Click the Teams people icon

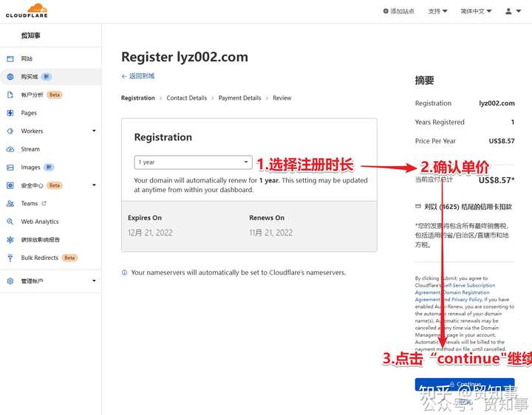[x=10, y=203]
